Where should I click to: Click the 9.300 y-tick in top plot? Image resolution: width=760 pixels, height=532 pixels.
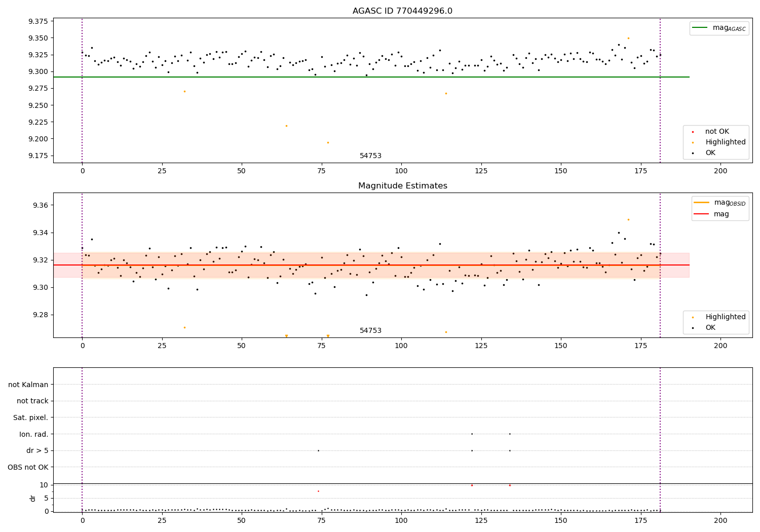point(39,71)
